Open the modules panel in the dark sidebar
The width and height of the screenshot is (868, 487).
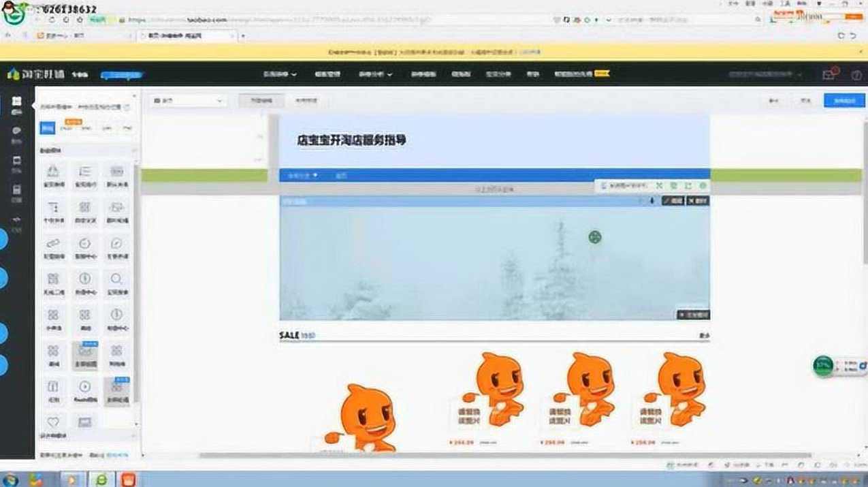coord(17,105)
